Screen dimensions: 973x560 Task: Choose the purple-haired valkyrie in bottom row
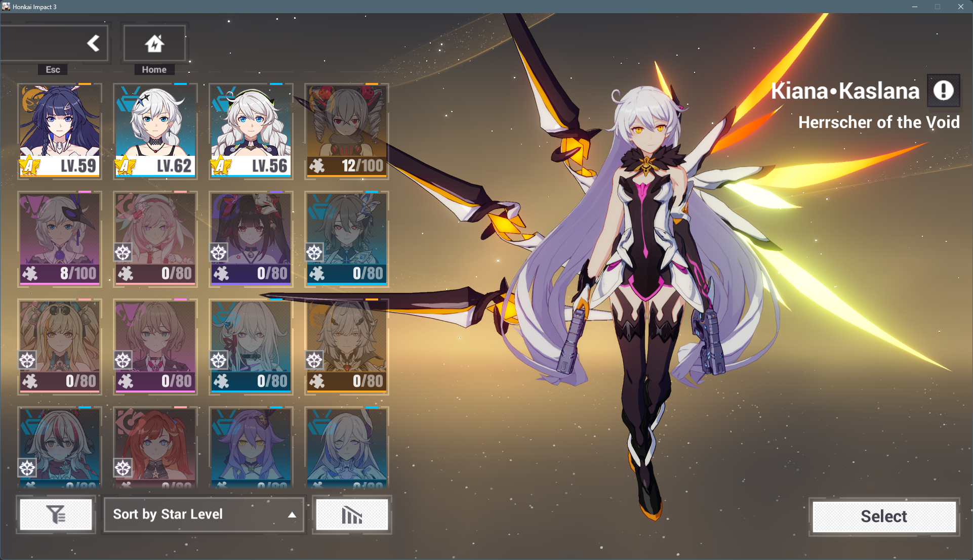tap(251, 447)
